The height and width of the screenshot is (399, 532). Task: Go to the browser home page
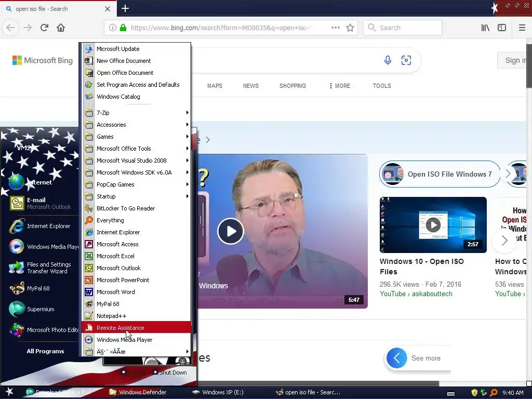tap(61, 28)
